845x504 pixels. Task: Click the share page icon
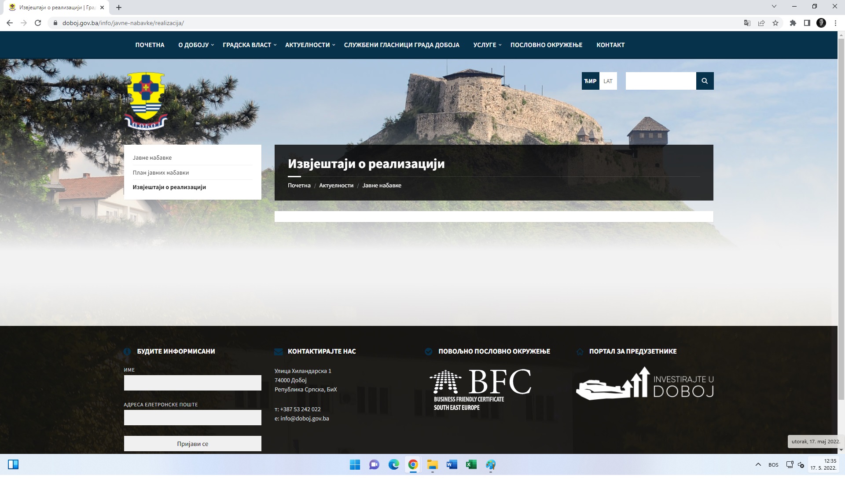(x=761, y=23)
